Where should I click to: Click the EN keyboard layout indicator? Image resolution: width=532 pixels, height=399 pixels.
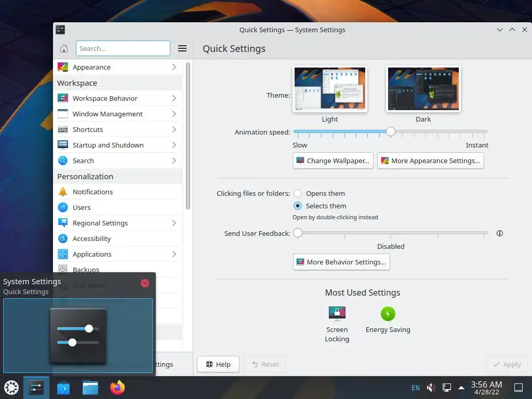[x=415, y=388]
